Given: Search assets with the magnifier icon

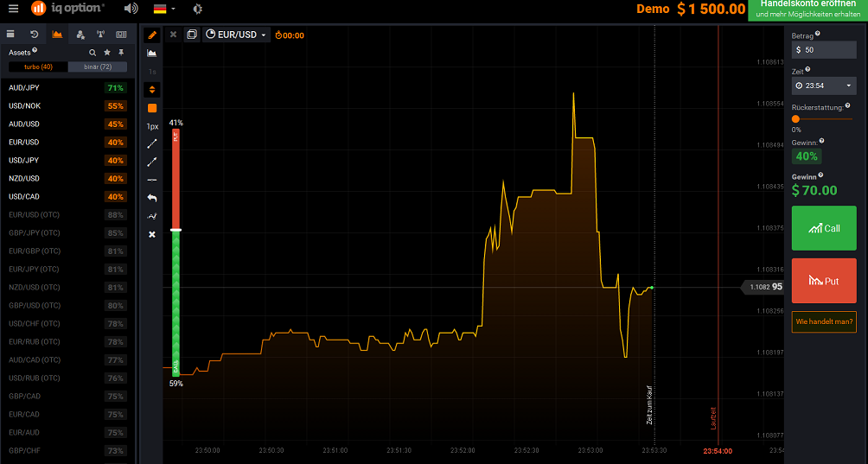Looking at the screenshot, I should (93, 53).
